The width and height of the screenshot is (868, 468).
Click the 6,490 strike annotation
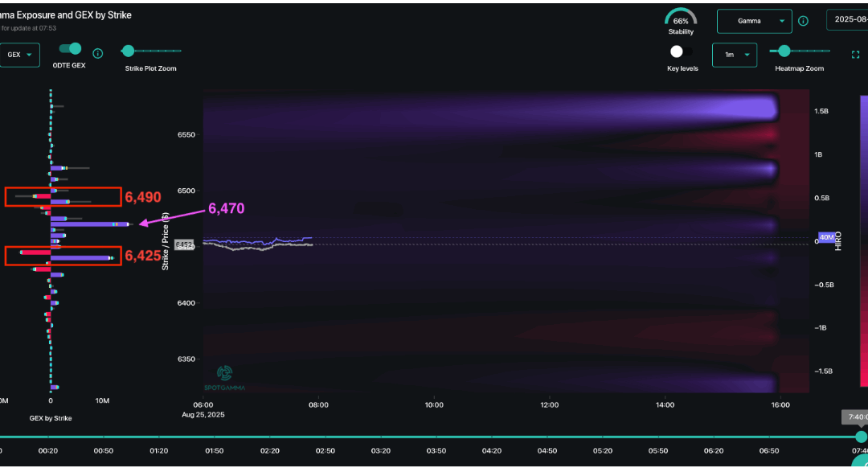[143, 197]
